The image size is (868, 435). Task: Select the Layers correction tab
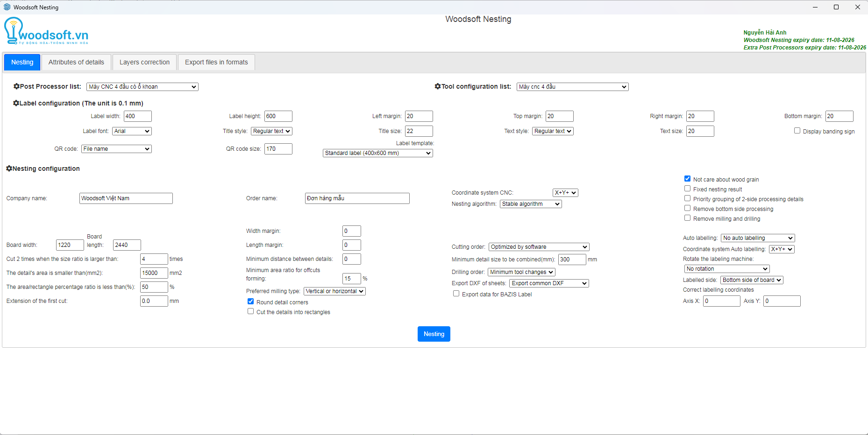coord(144,62)
